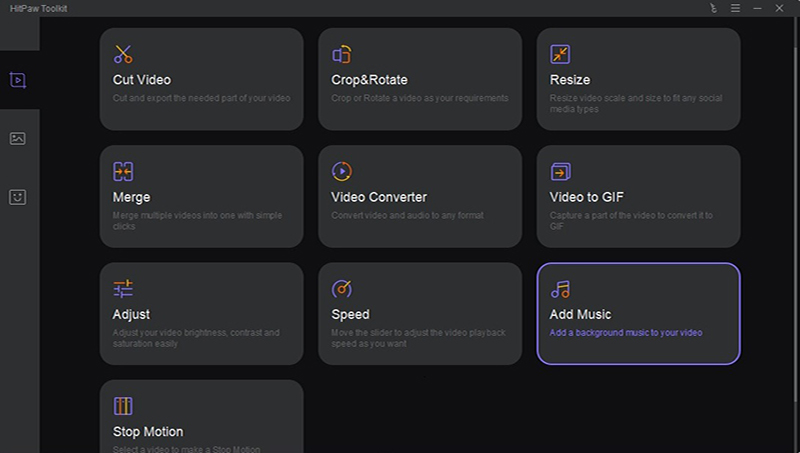
Task: Switch to the smiley face sidebar tab
Action: pyautogui.click(x=17, y=197)
